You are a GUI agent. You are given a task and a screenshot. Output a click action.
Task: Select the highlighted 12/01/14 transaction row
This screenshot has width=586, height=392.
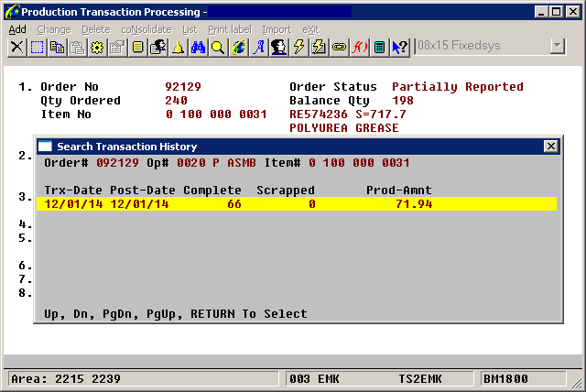[295, 204]
